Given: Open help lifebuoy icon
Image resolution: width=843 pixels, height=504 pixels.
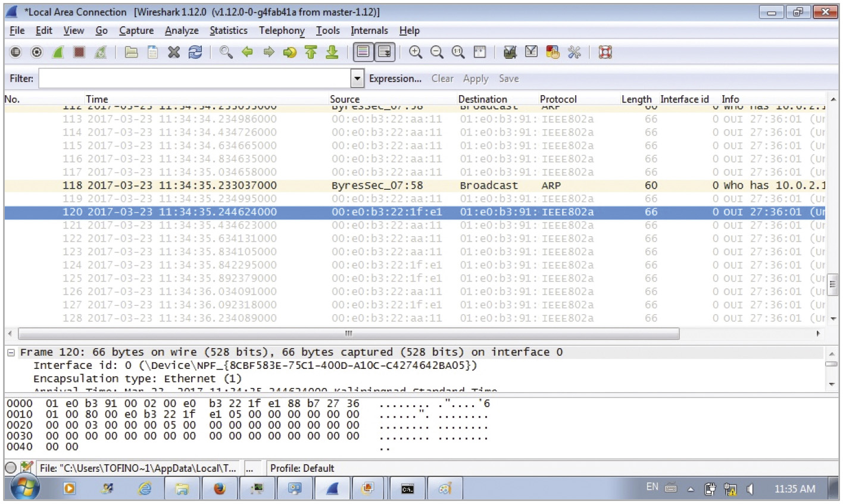Looking at the screenshot, I should pyautogui.click(x=605, y=52).
